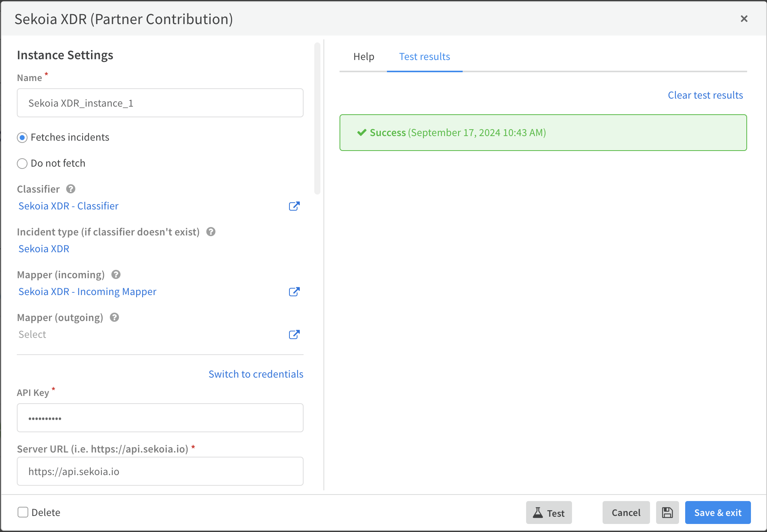The image size is (767, 532).
Task: Click Mapper (outgoing) help icon
Action: coord(114,318)
